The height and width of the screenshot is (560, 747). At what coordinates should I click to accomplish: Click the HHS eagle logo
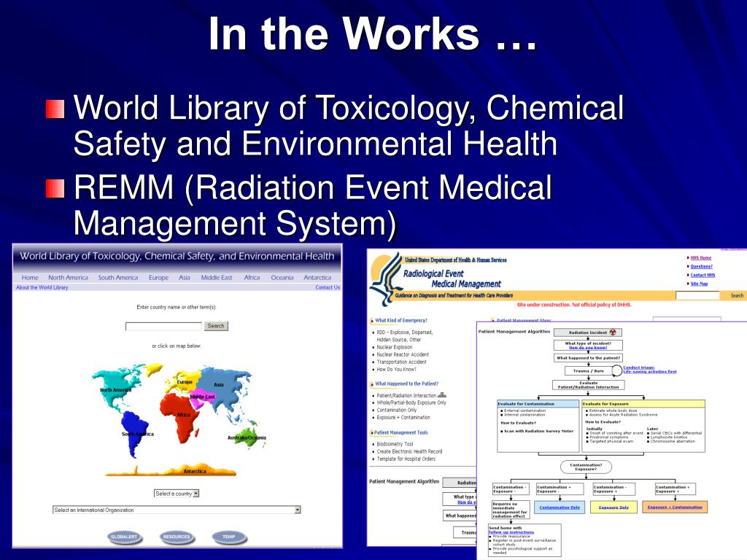click(387, 280)
